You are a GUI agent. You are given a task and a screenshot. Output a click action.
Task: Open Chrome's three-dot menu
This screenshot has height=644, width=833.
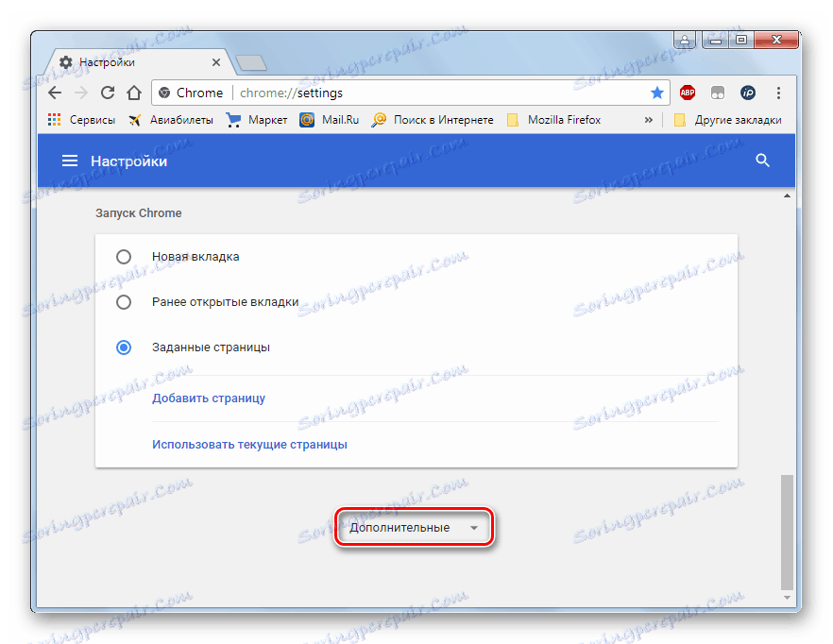pos(778,93)
